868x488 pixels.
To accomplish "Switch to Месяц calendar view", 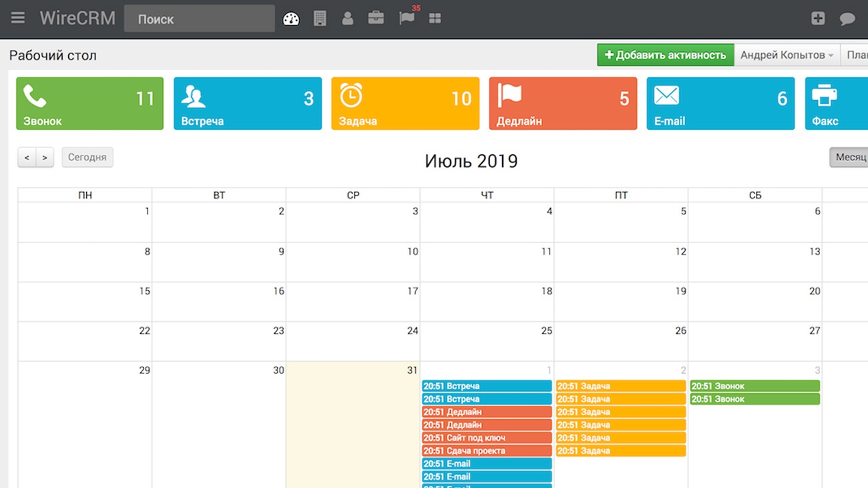I will [x=850, y=158].
